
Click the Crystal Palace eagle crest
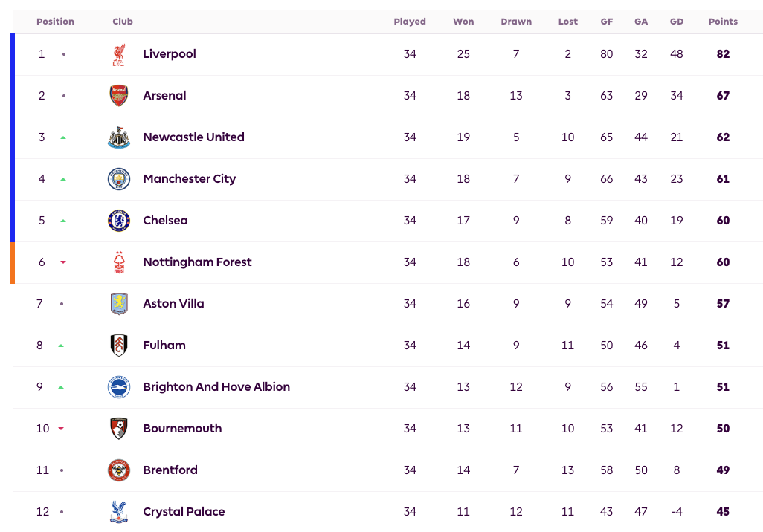[119, 512]
